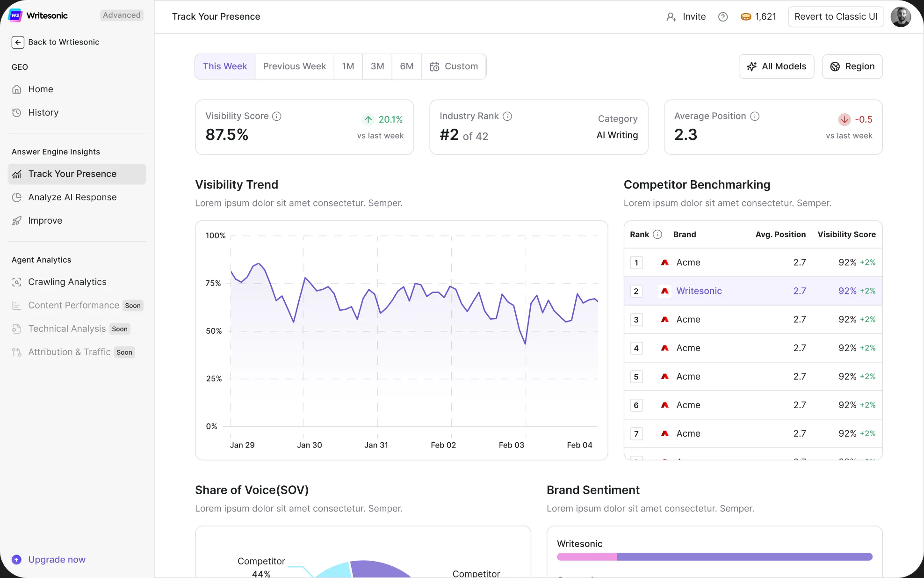Viewport: 924px width, 578px height.
Task: Open the help question mark icon
Action: coord(723,17)
